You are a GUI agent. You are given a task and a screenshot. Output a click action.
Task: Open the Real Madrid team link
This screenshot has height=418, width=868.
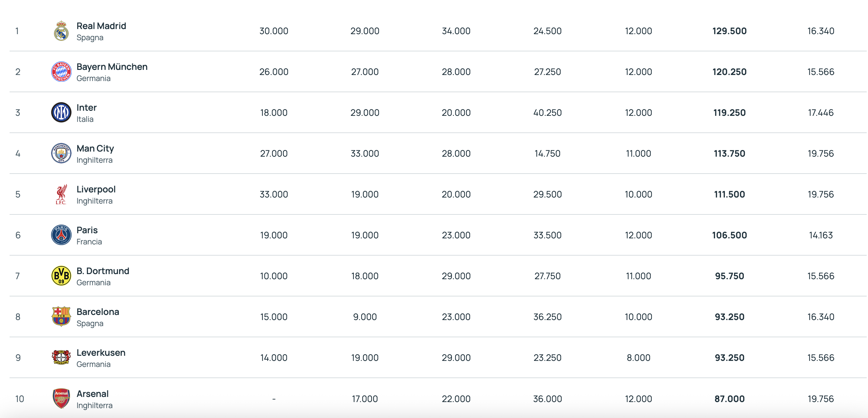point(101,26)
